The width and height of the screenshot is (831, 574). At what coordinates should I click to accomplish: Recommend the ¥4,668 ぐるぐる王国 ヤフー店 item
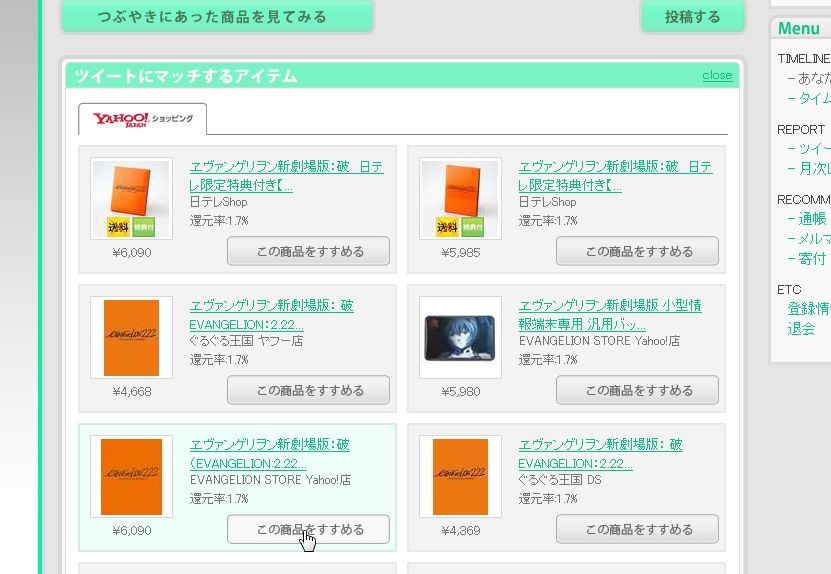tap(308, 390)
